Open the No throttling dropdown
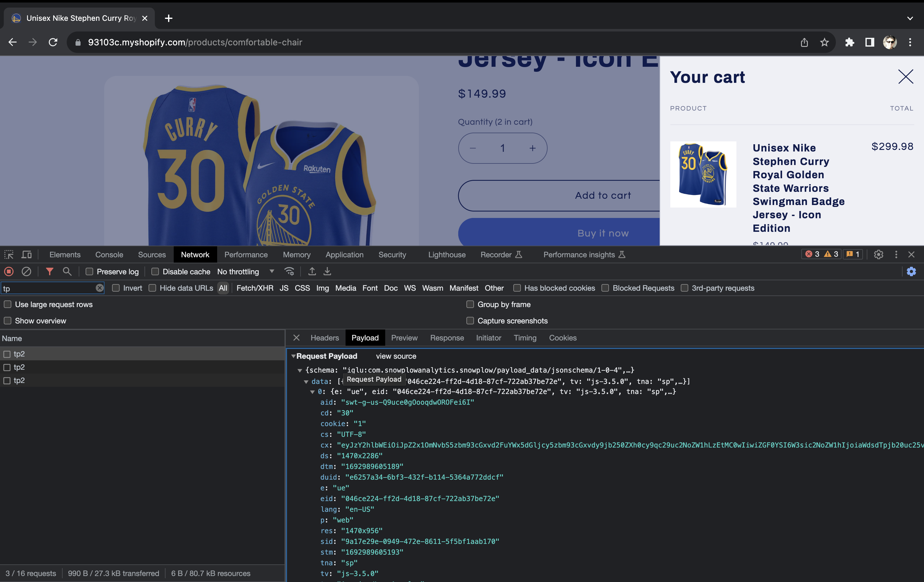The height and width of the screenshot is (582, 924). pyautogui.click(x=245, y=271)
